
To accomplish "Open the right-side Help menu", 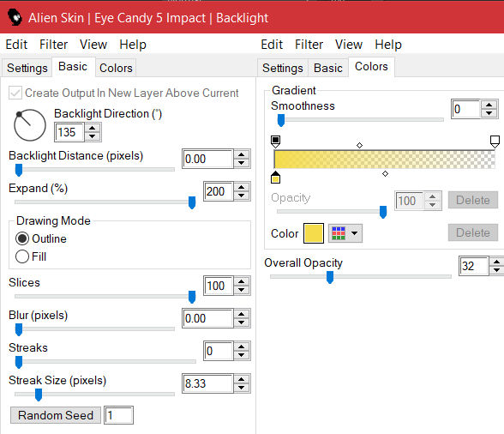I will tap(388, 45).
